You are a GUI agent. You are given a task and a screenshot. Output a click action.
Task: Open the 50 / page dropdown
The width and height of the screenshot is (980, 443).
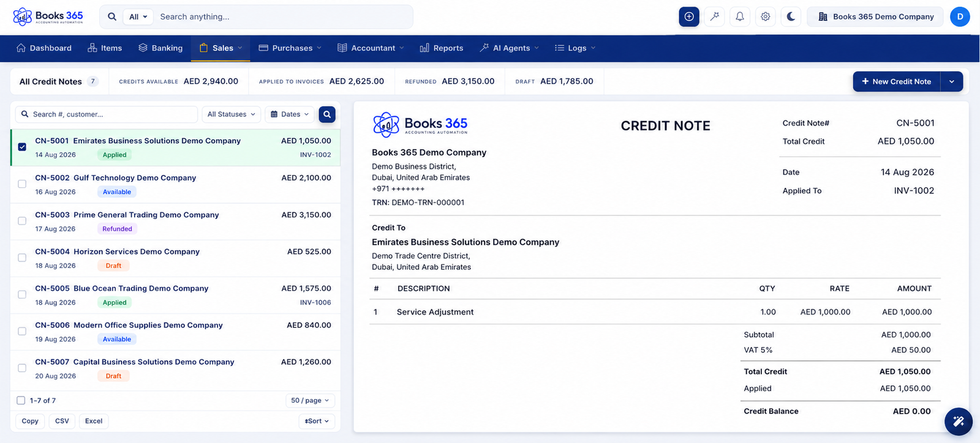tap(310, 401)
